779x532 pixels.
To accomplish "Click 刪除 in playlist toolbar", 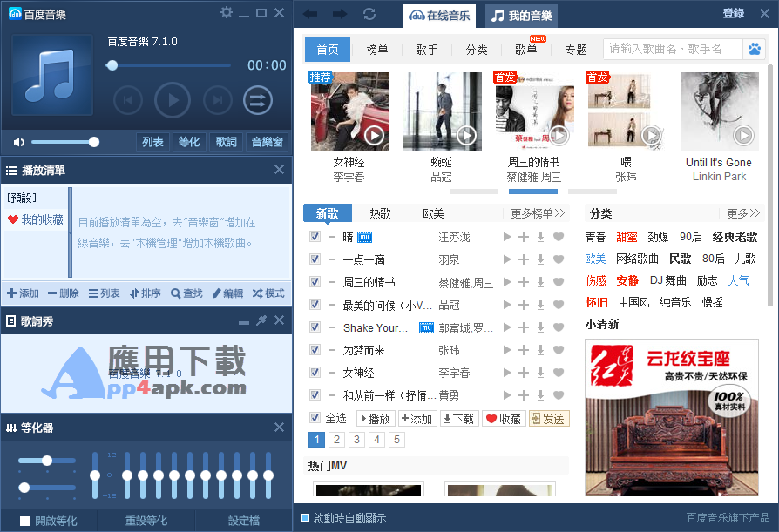I will 63,293.
